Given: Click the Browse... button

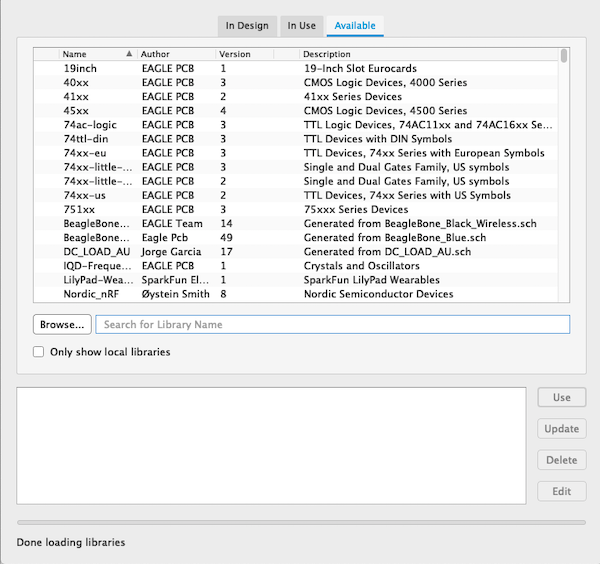Looking at the screenshot, I should click(x=62, y=324).
